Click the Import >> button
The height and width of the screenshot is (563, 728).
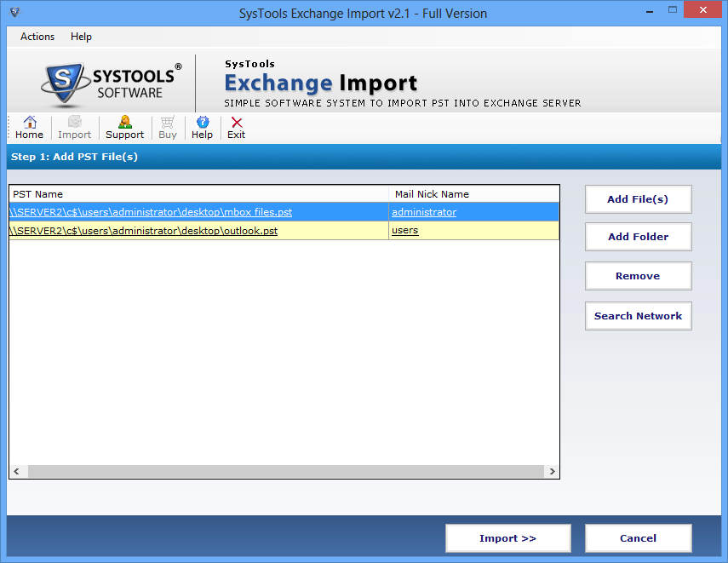coord(508,538)
